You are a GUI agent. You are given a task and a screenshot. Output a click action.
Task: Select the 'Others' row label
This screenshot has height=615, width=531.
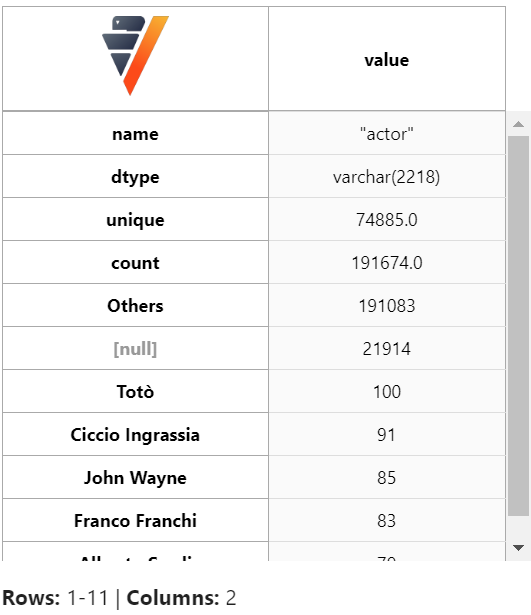[x=135, y=305]
